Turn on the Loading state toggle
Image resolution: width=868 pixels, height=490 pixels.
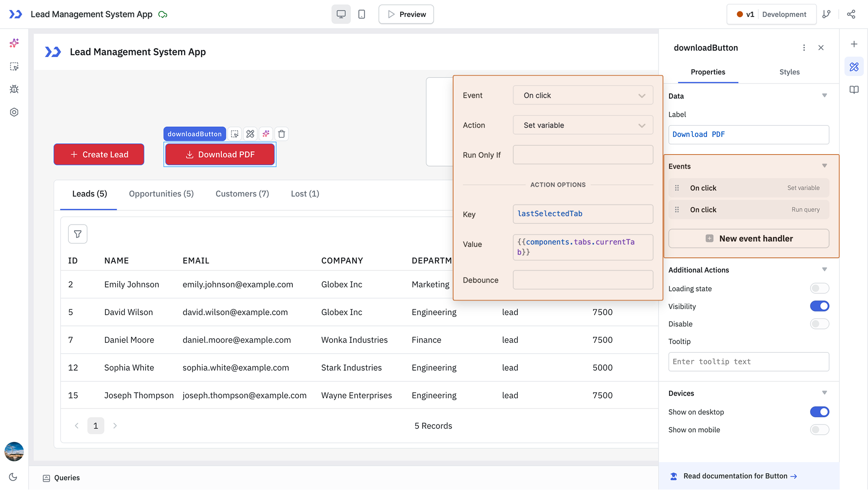point(820,288)
